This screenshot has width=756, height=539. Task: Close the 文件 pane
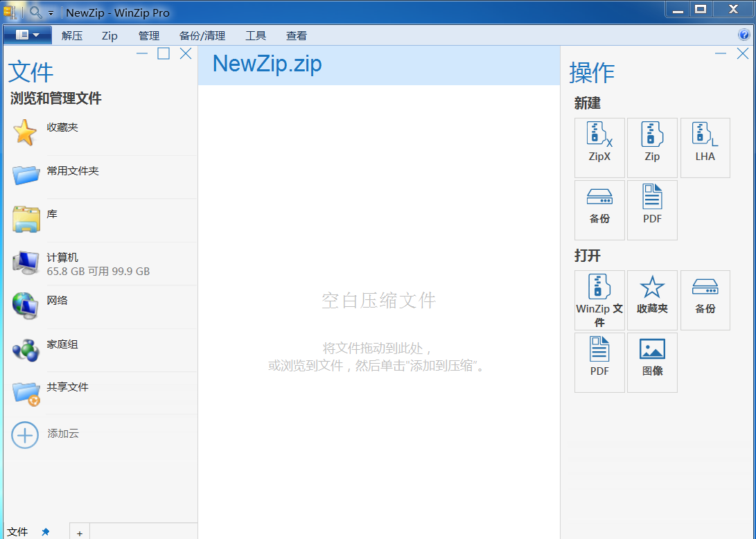[x=186, y=53]
